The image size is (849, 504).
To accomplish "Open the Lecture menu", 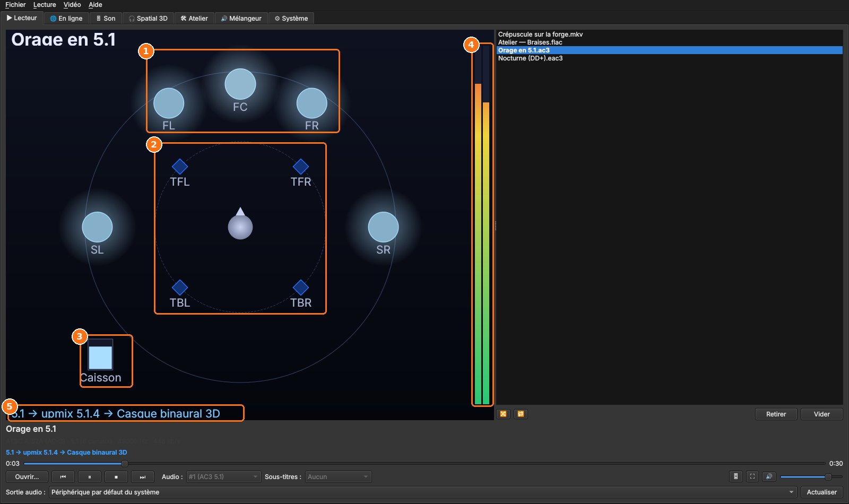I will 45,5.
